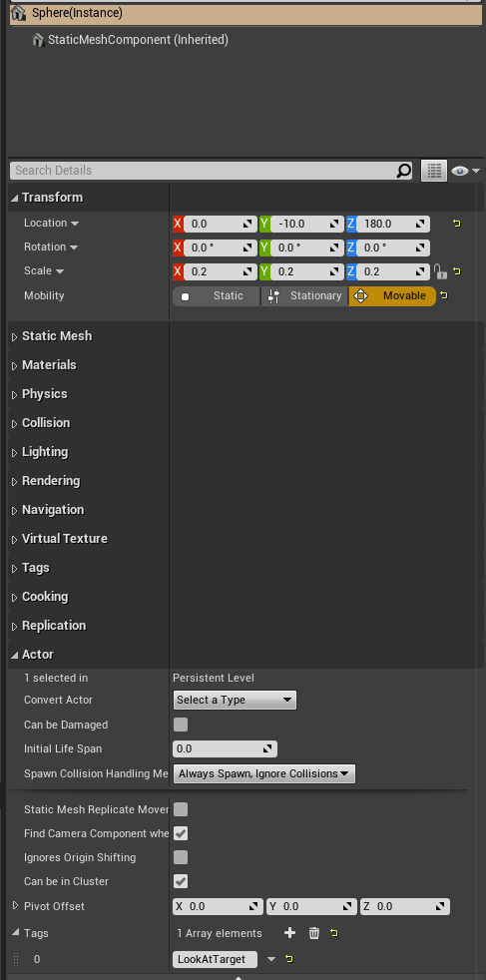Image resolution: width=486 pixels, height=980 pixels.
Task: Open the property matrix grid icon
Action: pyautogui.click(x=434, y=171)
